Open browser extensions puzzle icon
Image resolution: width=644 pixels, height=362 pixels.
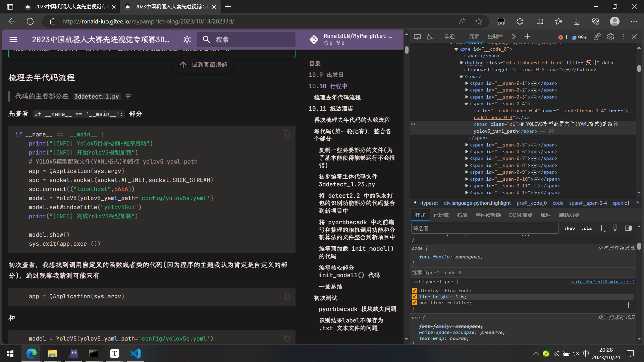click(520, 21)
